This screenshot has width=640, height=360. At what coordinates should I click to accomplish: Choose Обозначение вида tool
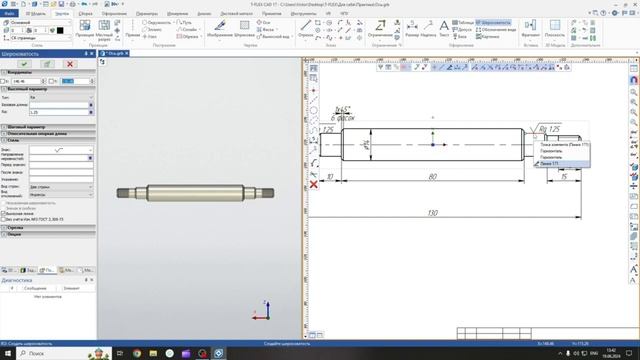(x=496, y=29)
